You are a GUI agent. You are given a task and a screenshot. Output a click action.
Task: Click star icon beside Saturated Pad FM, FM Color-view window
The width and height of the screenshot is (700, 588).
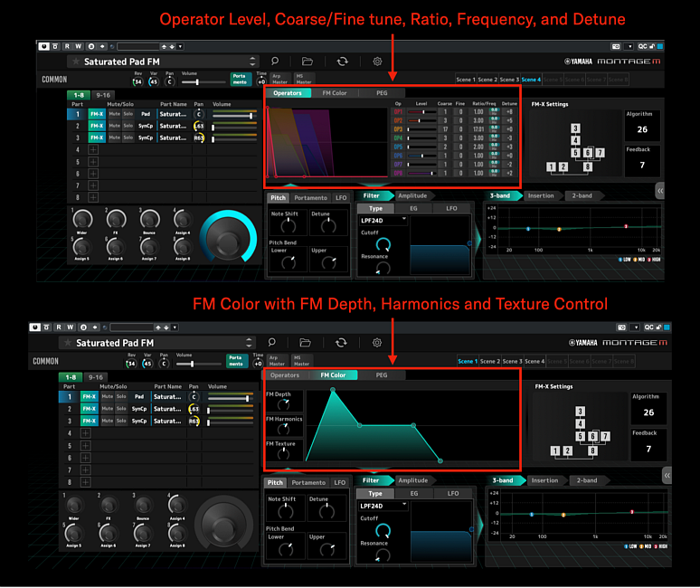pyautogui.click(x=68, y=343)
